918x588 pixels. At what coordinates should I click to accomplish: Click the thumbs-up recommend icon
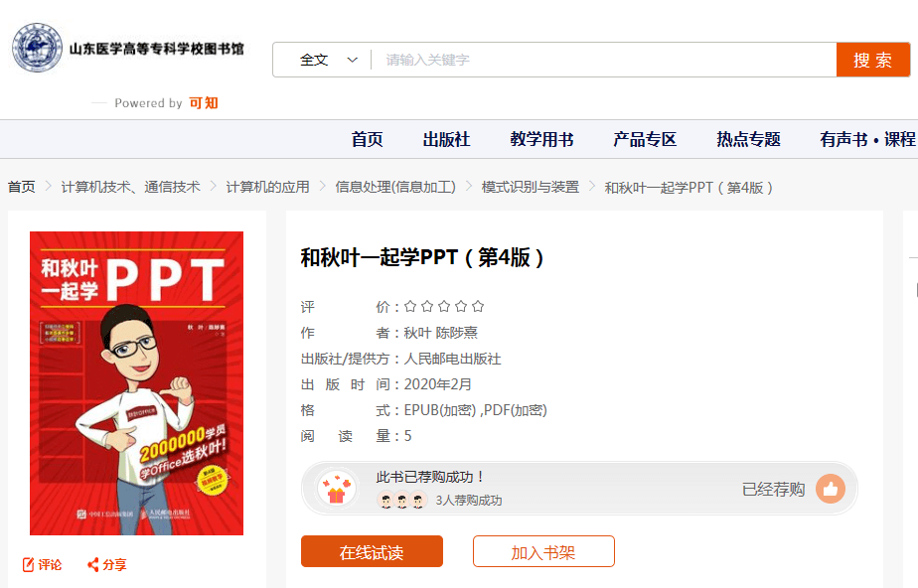tap(831, 489)
